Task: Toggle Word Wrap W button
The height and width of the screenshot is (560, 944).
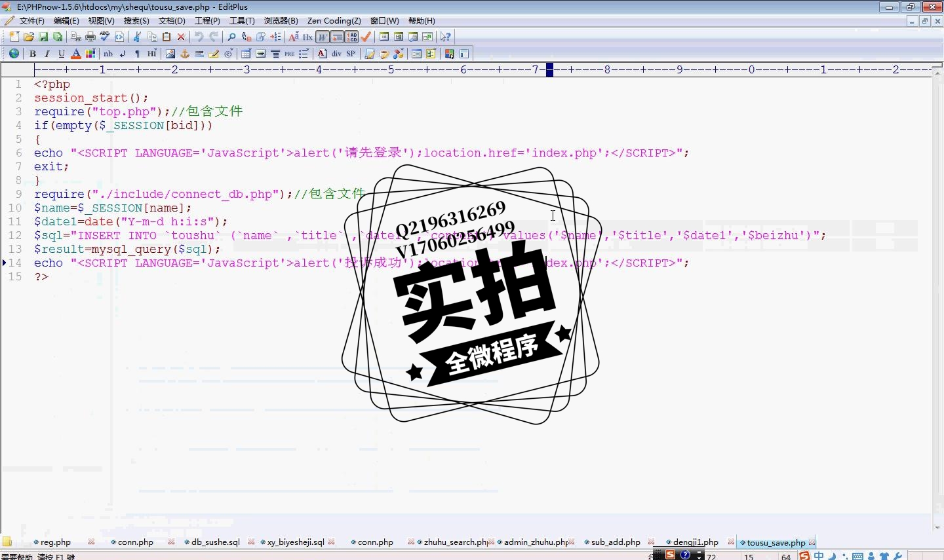Action: 323,37
